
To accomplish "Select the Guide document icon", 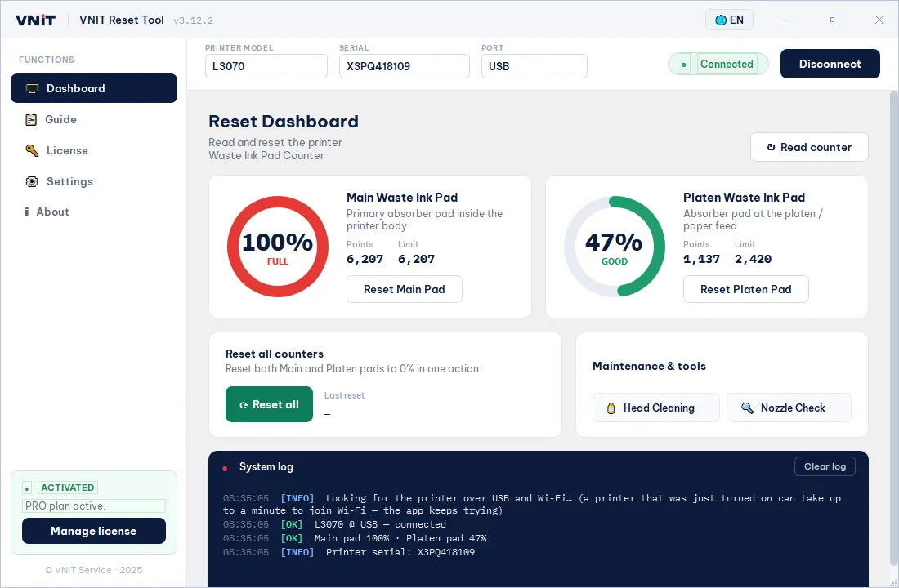I will (32, 120).
